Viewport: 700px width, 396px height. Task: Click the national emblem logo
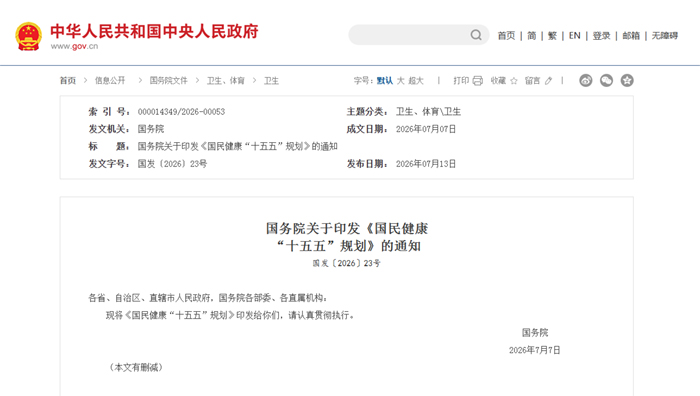29,37
